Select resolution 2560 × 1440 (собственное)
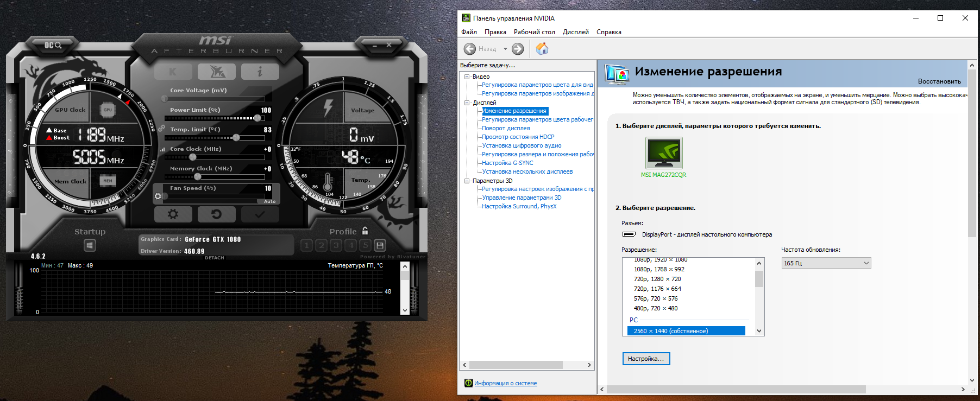The width and height of the screenshot is (980, 401). [686, 331]
